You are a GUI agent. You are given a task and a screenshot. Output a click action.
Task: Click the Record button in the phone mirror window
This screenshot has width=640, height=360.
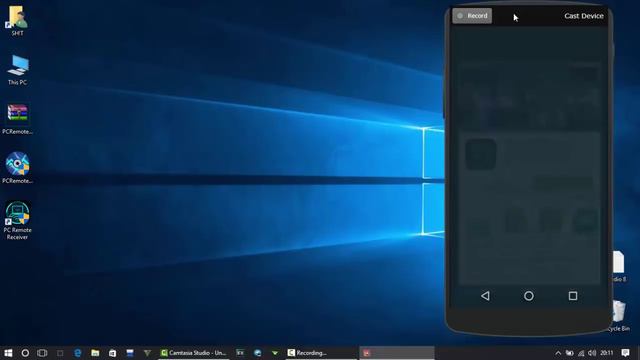point(472,16)
